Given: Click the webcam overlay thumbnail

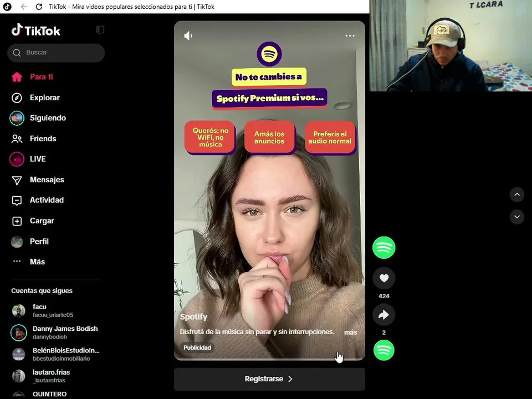Looking at the screenshot, I should tap(451, 45).
